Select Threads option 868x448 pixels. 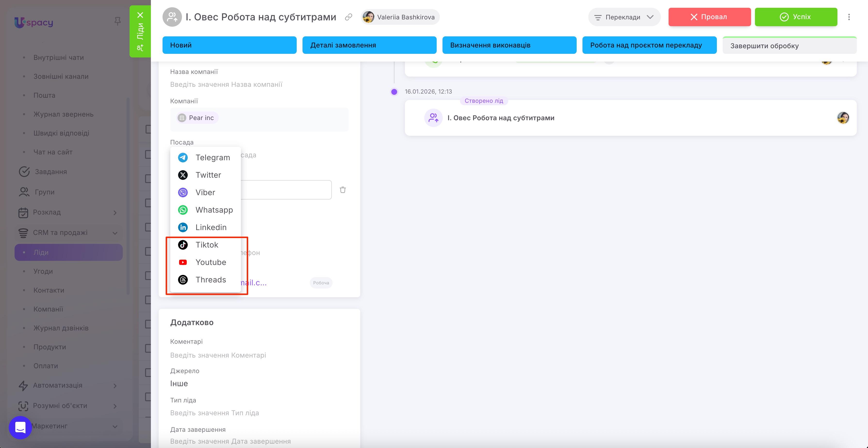pos(205,280)
